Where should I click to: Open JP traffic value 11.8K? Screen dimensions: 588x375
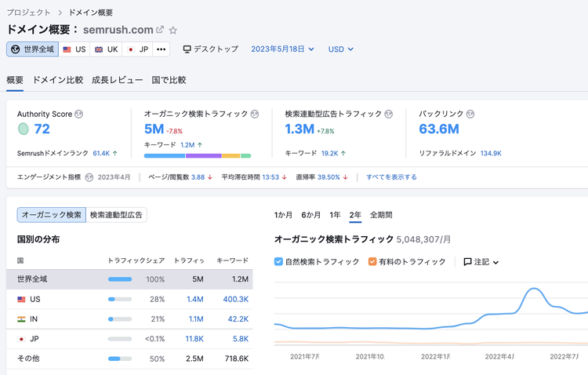194,339
